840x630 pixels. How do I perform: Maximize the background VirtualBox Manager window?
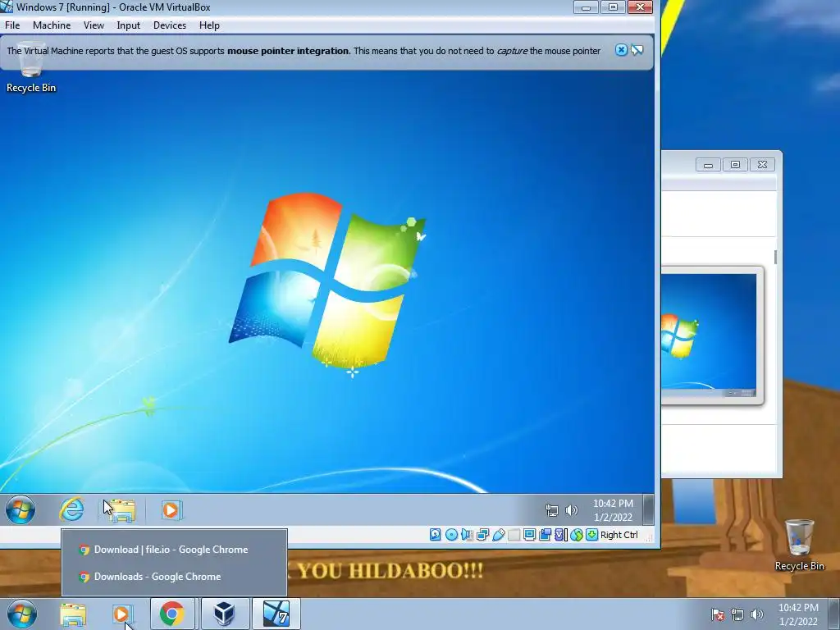point(735,164)
